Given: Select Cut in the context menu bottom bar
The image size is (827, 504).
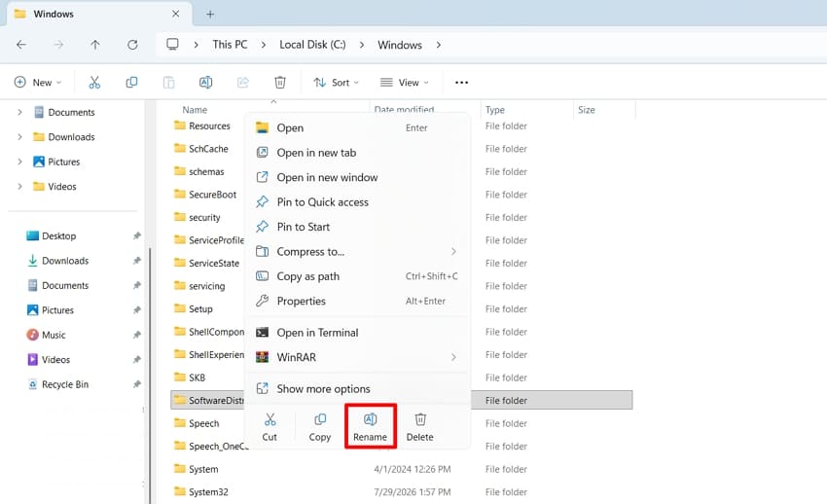Looking at the screenshot, I should [x=270, y=427].
